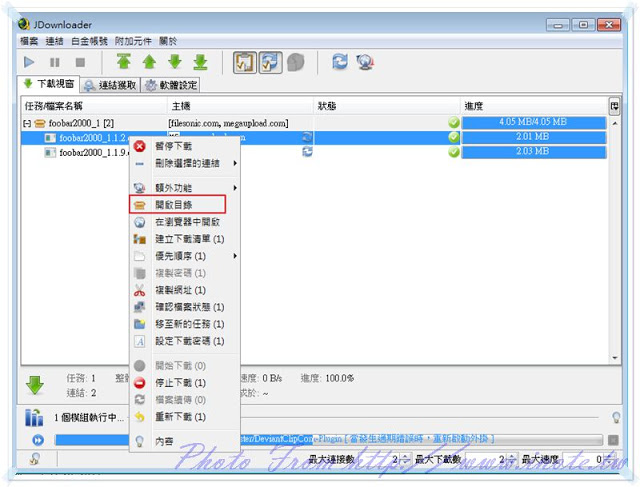
Task: Choose 在瀏覽器中開啟 menu entry
Action: tap(184, 222)
